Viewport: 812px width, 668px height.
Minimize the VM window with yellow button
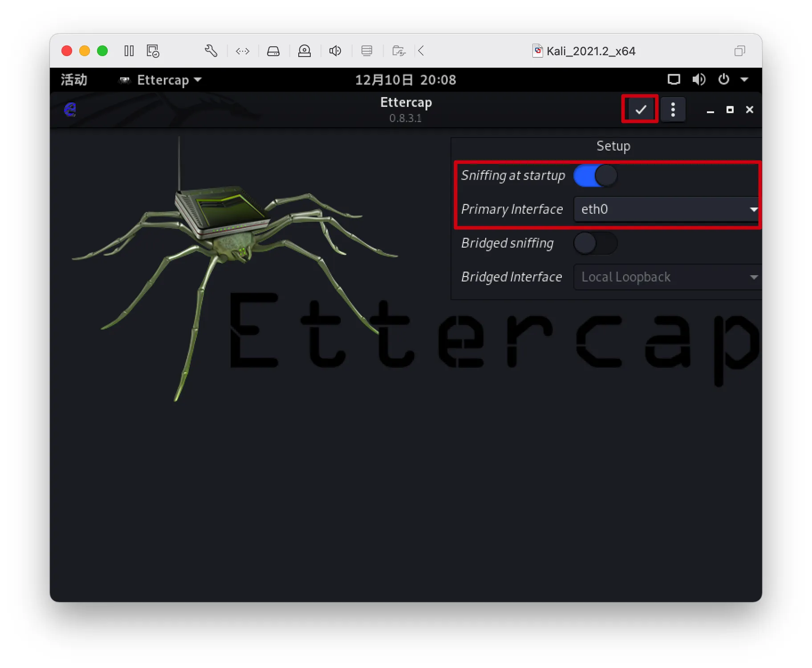85,51
